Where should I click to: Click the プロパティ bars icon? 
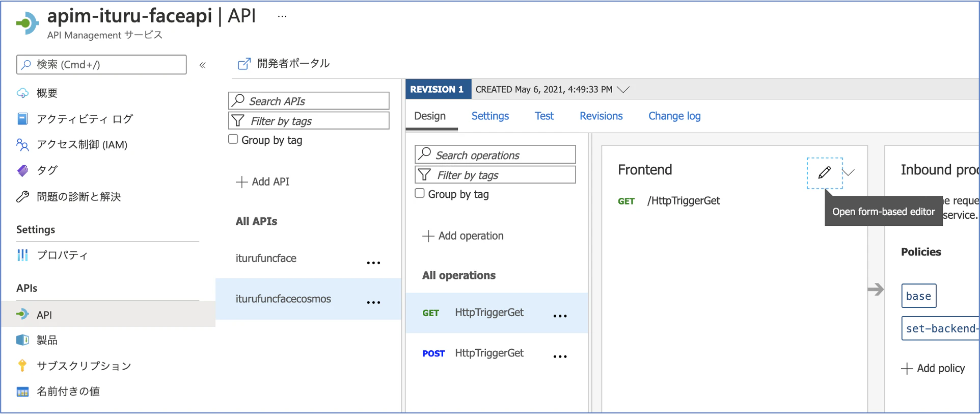23,255
